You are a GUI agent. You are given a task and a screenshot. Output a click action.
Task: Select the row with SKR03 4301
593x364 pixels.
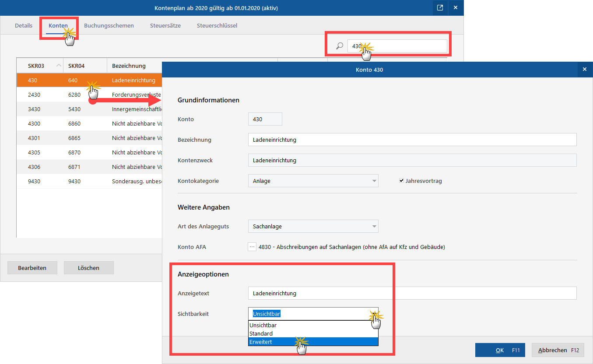(x=89, y=138)
